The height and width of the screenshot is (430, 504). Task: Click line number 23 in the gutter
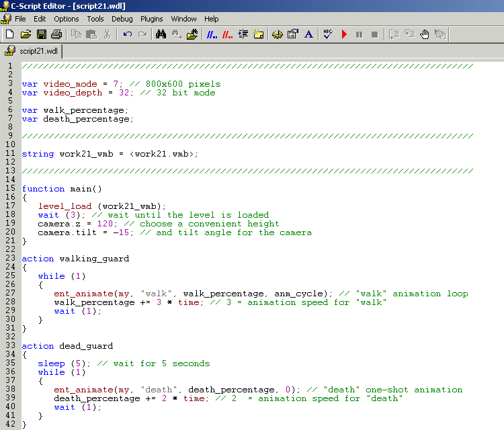tap(9, 259)
